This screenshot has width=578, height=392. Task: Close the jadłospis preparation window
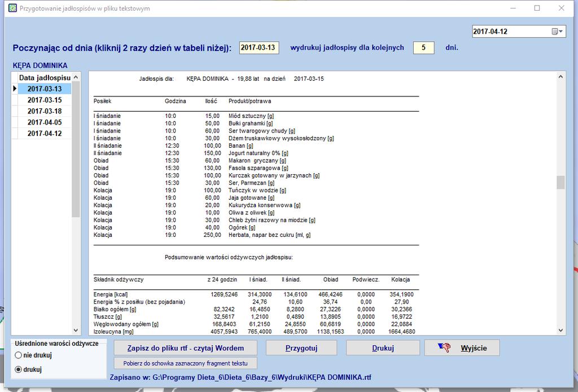pos(562,8)
